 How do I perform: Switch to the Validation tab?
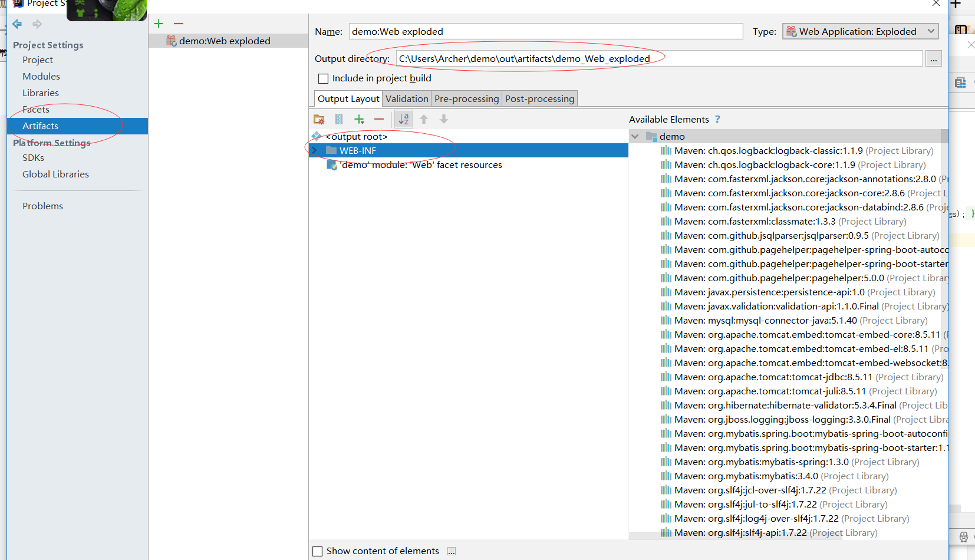tap(406, 98)
